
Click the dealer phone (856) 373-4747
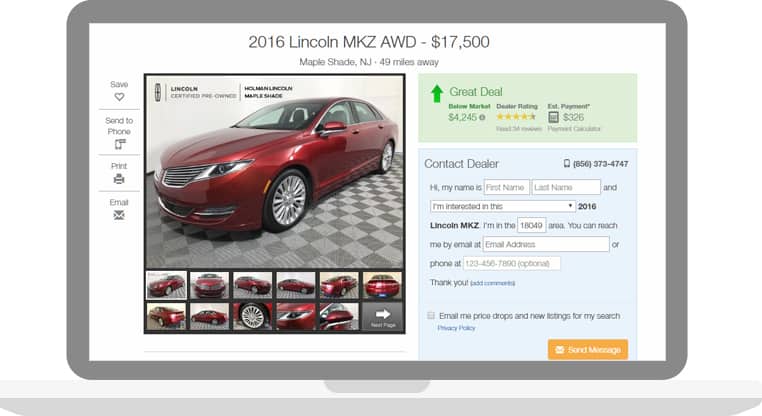(601, 164)
